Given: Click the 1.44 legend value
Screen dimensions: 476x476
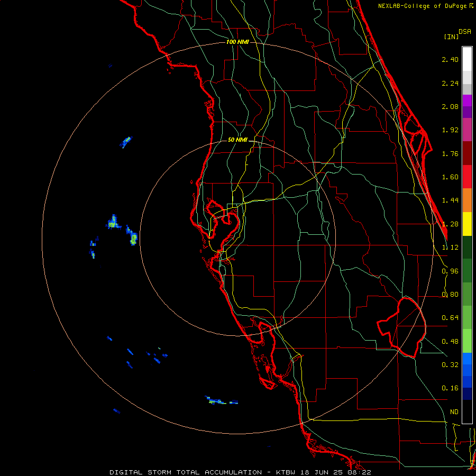Looking at the screenshot, I should point(450,200).
